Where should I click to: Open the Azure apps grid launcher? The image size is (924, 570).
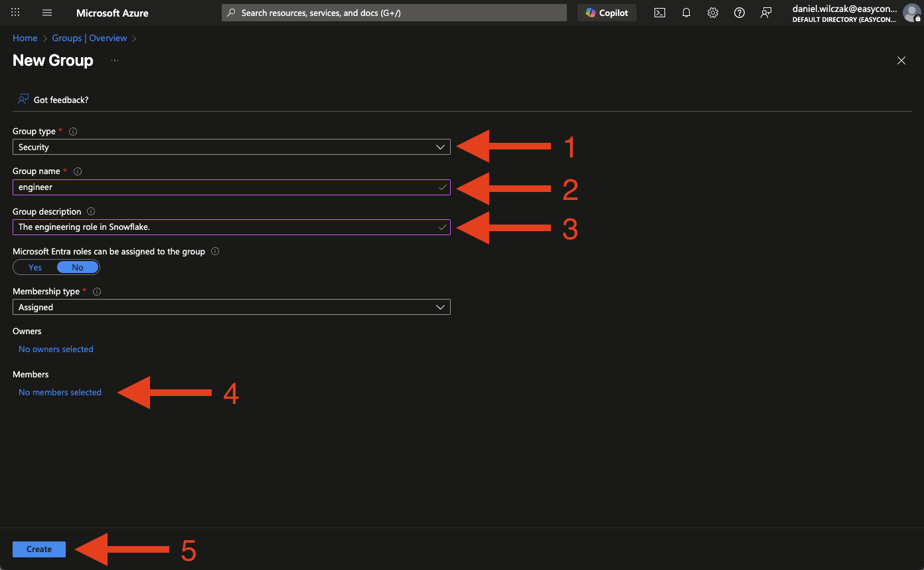coord(16,13)
